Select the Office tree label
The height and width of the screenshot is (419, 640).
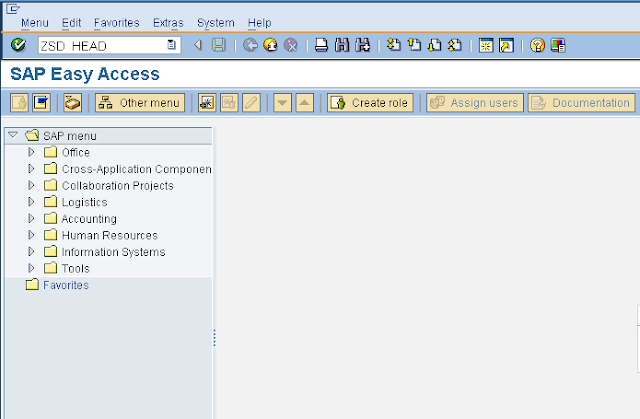76,152
